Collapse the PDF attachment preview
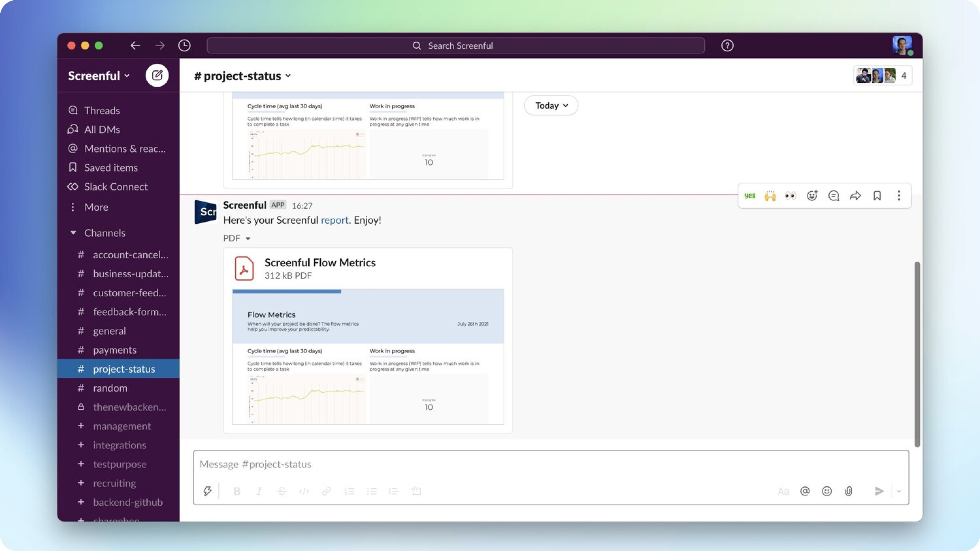This screenshot has width=980, height=551. (248, 238)
